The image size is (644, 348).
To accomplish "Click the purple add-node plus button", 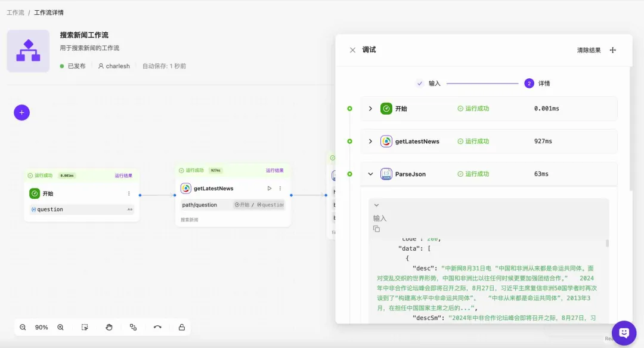I will coord(22,112).
